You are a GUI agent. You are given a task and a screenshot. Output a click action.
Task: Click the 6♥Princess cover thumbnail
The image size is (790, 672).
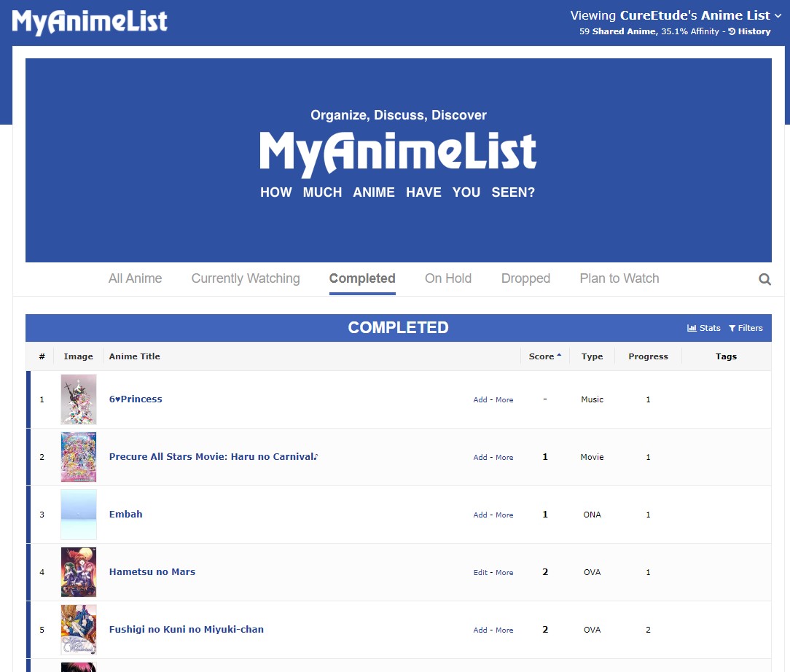pos(78,399)
